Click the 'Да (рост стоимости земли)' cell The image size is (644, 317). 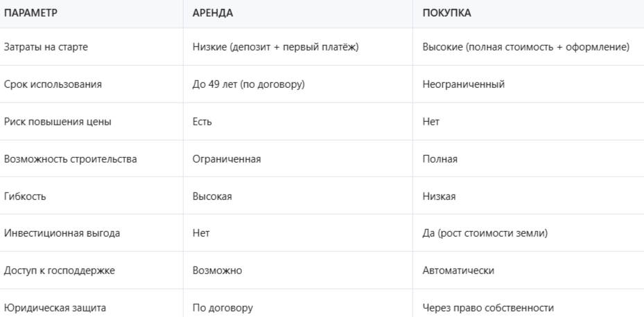pos(485,233)
